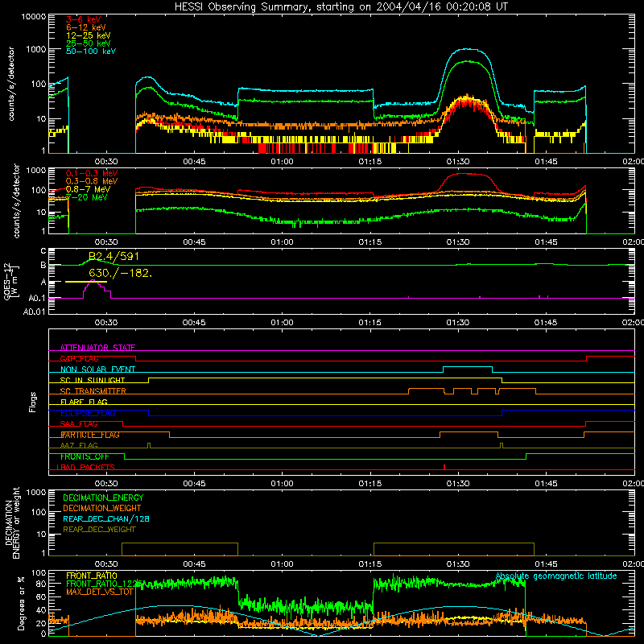The width and height of the screenshot is (644, 644).
Task: Select the PARTICLE_FLAG label
Action: tap(90, 435)
